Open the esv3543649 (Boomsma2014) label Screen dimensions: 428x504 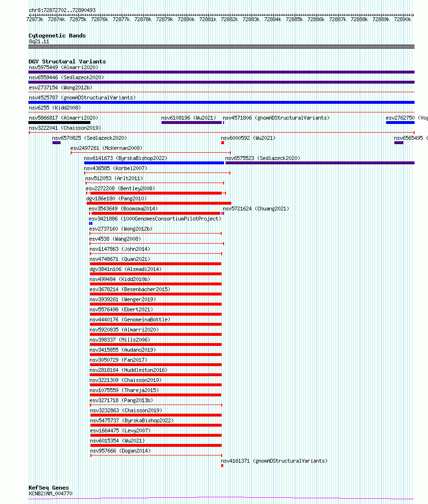point(123,209)
